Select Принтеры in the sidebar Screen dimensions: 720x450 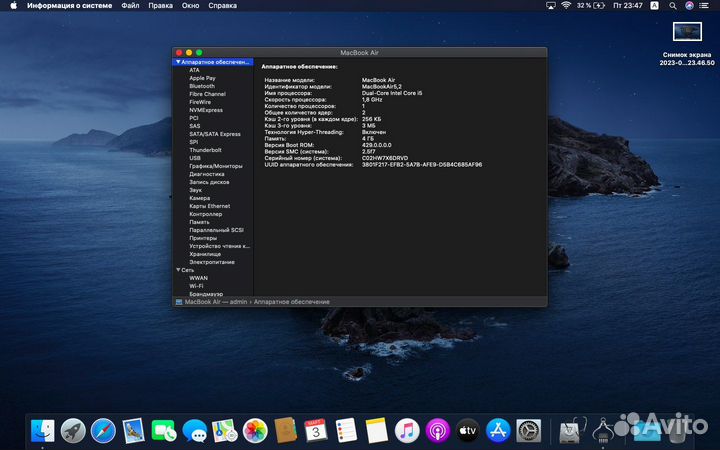point(203,238)
